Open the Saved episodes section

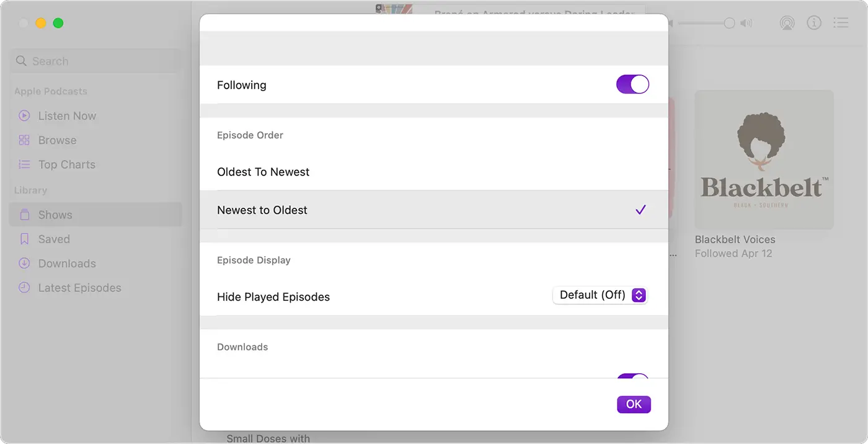pos(54,239)
